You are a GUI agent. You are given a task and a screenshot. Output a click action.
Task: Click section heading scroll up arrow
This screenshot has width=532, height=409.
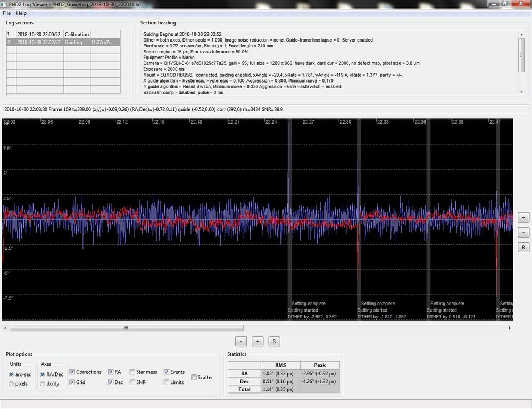pos(521,34)
